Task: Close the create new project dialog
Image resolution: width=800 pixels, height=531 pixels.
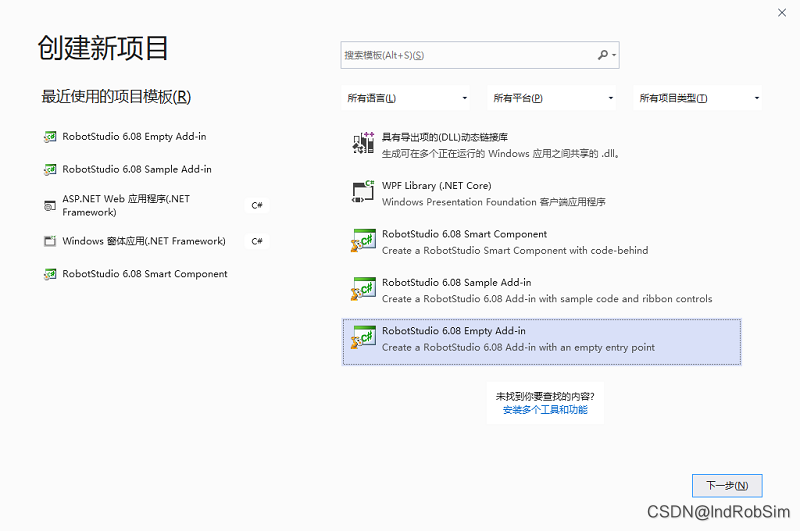Action: pos(782,13)
